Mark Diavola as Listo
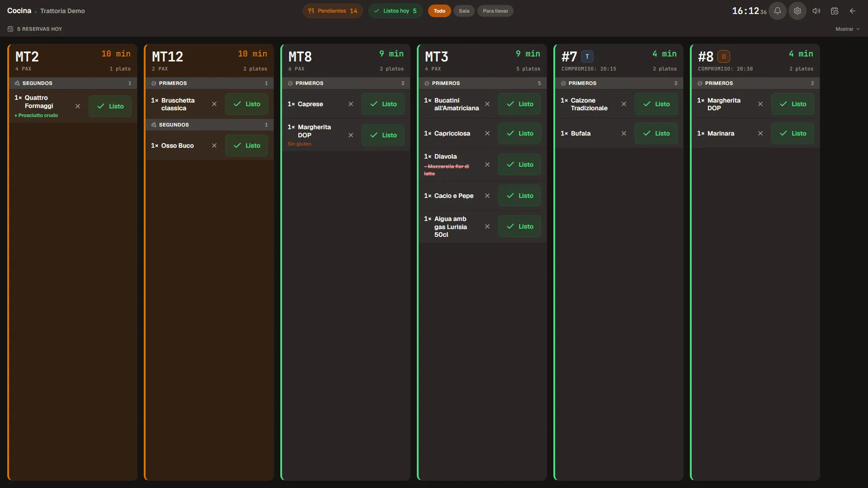The width and height of the screenshot is (868, 488). [x=520, y=164]
